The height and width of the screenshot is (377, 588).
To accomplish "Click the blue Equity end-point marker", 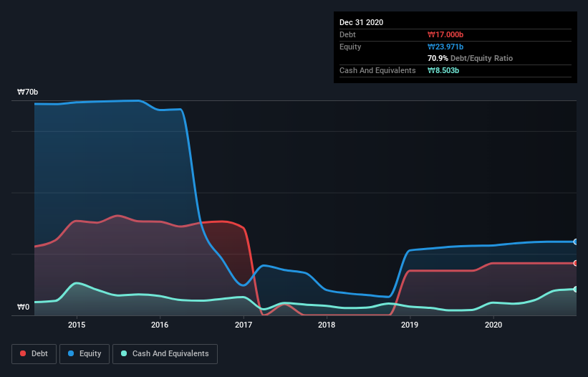I will point(576,242).
